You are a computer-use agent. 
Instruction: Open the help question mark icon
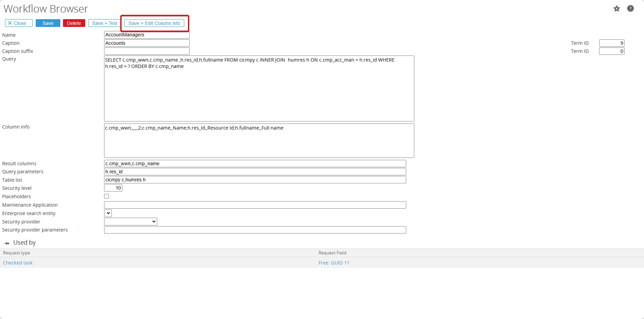coord(631,9)
